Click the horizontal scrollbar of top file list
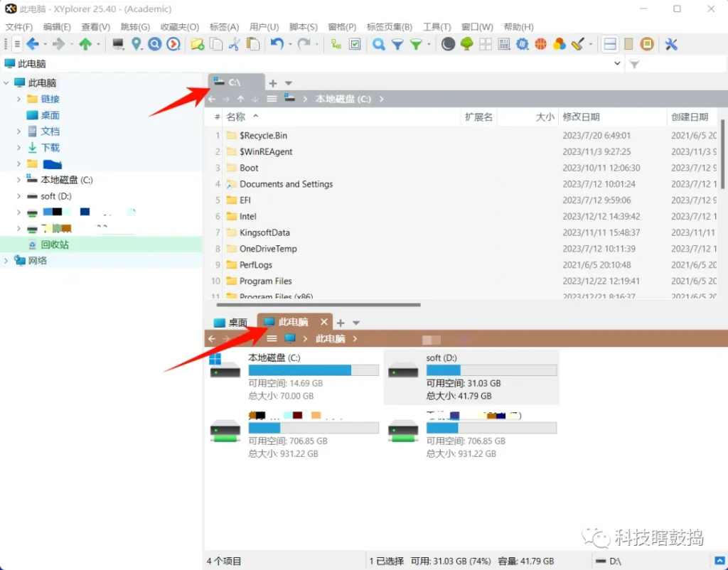 (318, 305)
